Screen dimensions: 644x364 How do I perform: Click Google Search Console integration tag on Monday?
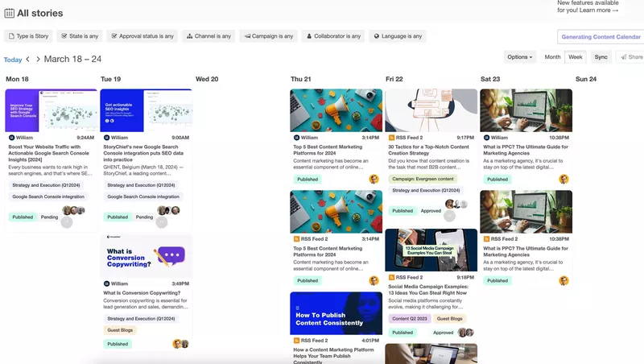click(x=48, y=196)
